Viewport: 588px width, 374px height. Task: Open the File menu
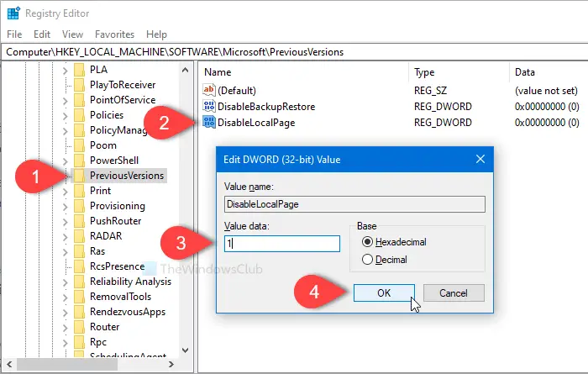click(14, 34)
